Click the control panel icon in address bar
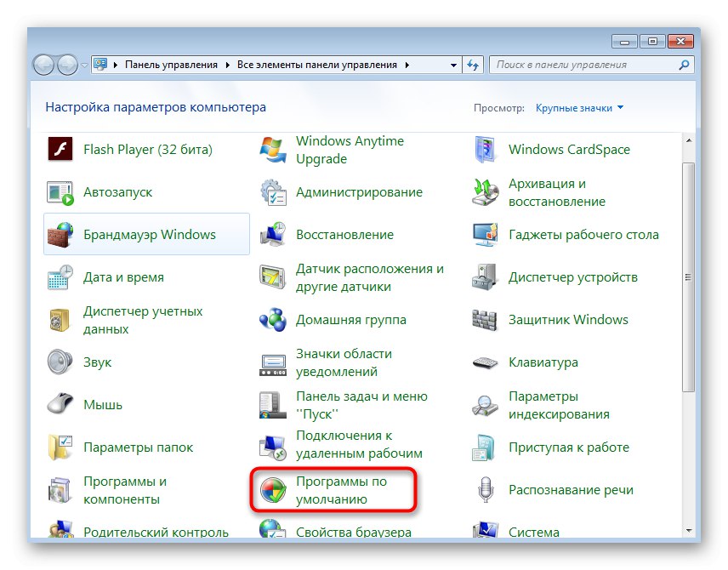The height and width of the screenshot is (570, 728). 100,64
